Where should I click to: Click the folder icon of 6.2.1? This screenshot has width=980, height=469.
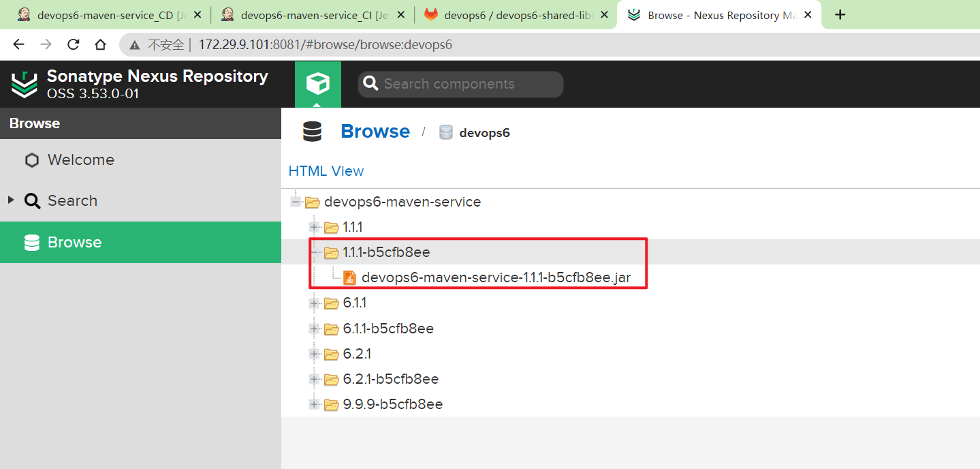332,354
